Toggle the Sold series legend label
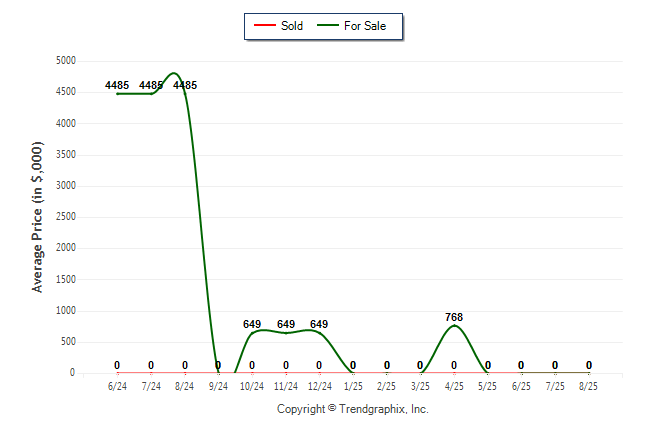646x434 pixels. (x=292, y=26)
